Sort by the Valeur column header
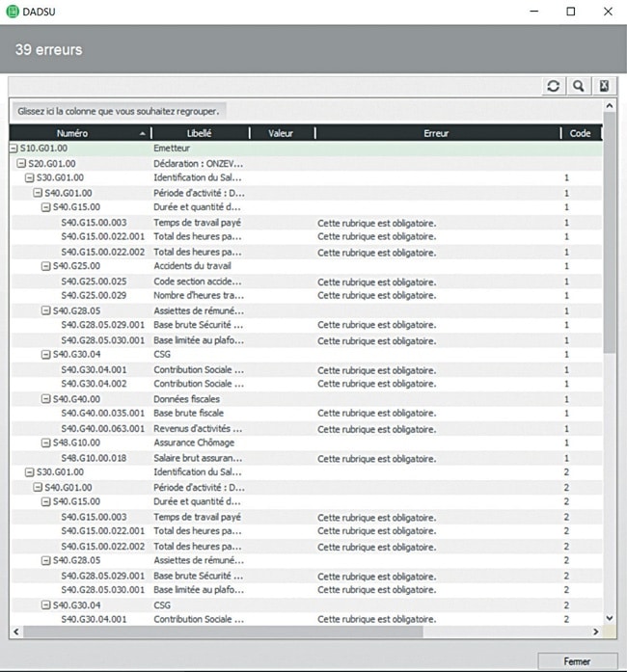 [281, 133]
